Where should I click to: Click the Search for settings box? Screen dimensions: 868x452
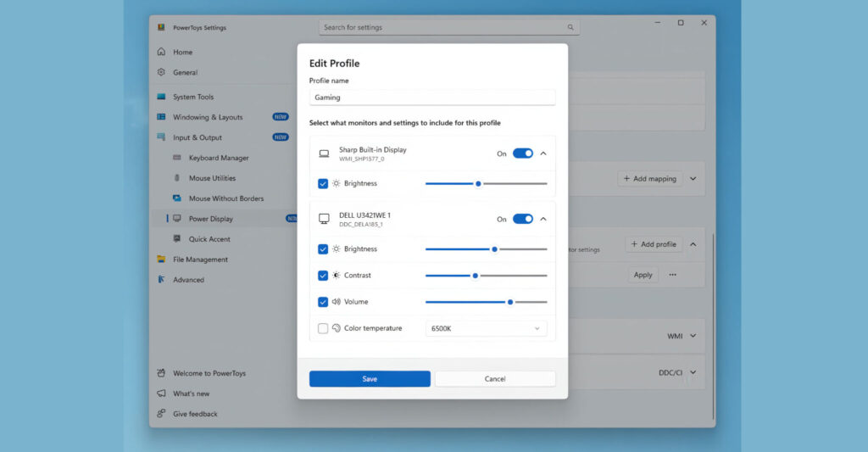[x=449, y=27]
